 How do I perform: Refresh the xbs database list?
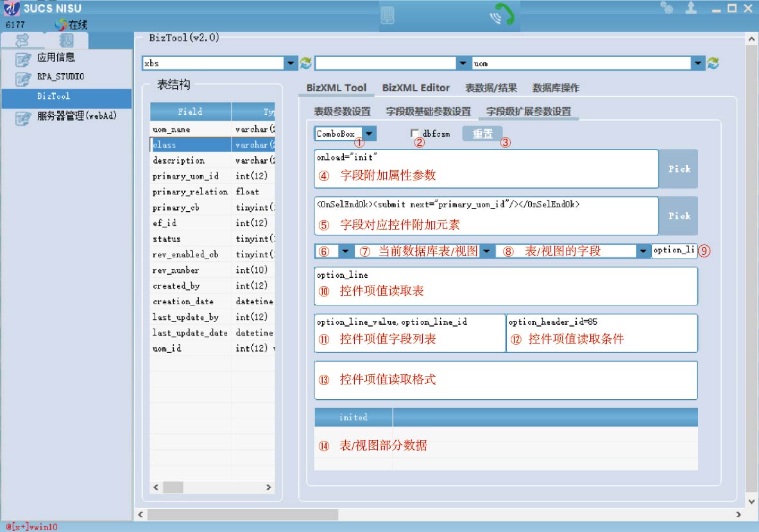tap(305, 63)
